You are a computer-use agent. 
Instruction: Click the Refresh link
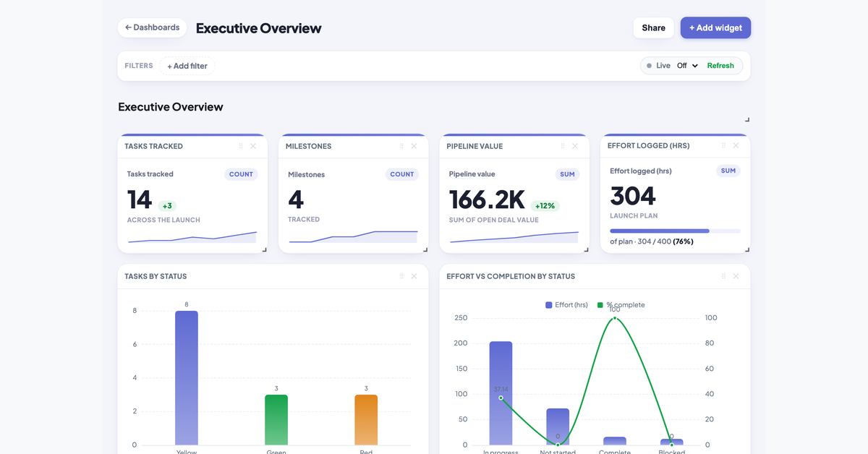(x=720, y=66)
